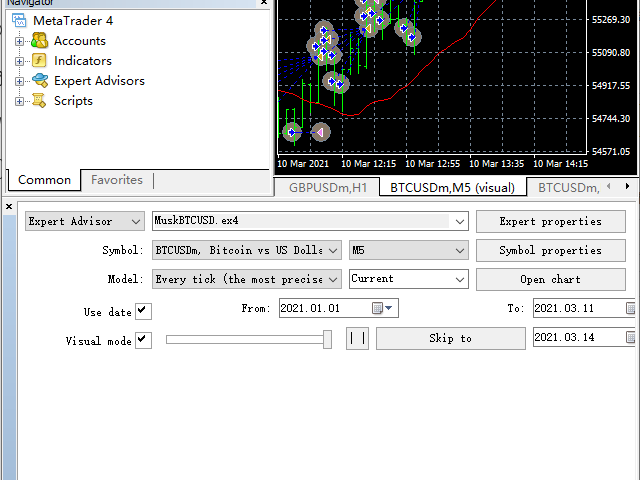
Task: Open the BTCUSDm Symbol dropdown
Action: tap(333, 250)
